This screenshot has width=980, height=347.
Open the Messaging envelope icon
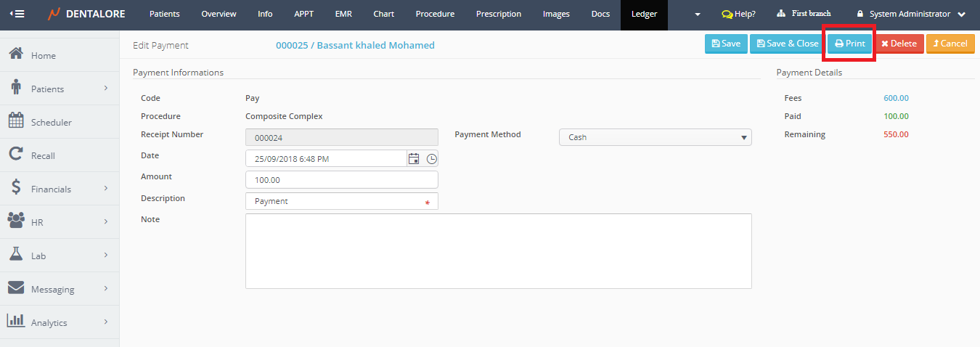click(16, 289)
